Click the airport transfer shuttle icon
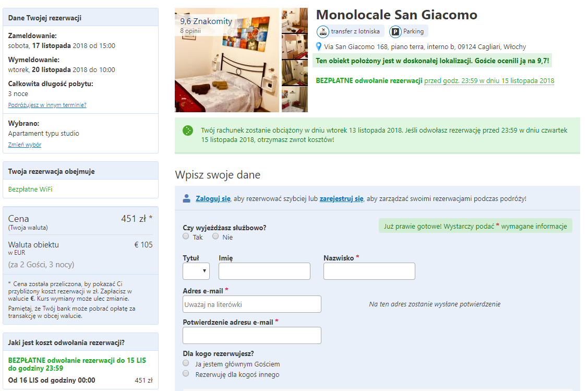Screen dimensions: 588x391 [322, 31]
